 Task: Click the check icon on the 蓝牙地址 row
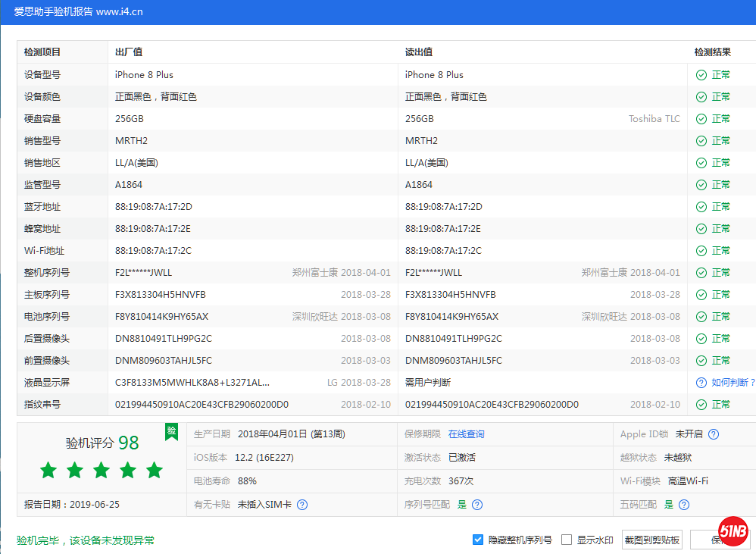701,206
